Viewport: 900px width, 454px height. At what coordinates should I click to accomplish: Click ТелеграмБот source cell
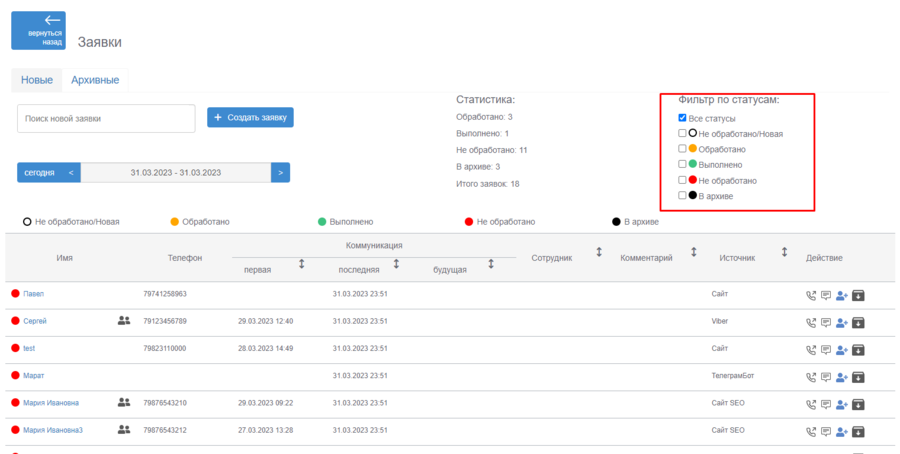tap(733, 375)
